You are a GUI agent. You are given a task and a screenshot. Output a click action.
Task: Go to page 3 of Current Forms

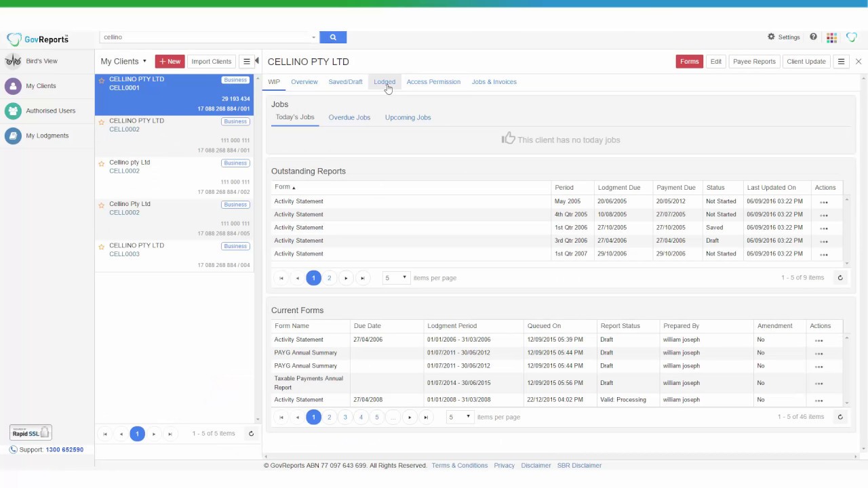click(x=345, y=417)
